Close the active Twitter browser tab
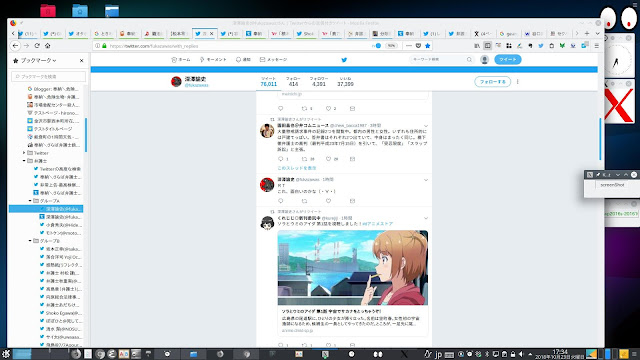640x360 pixels. (211, 33)
